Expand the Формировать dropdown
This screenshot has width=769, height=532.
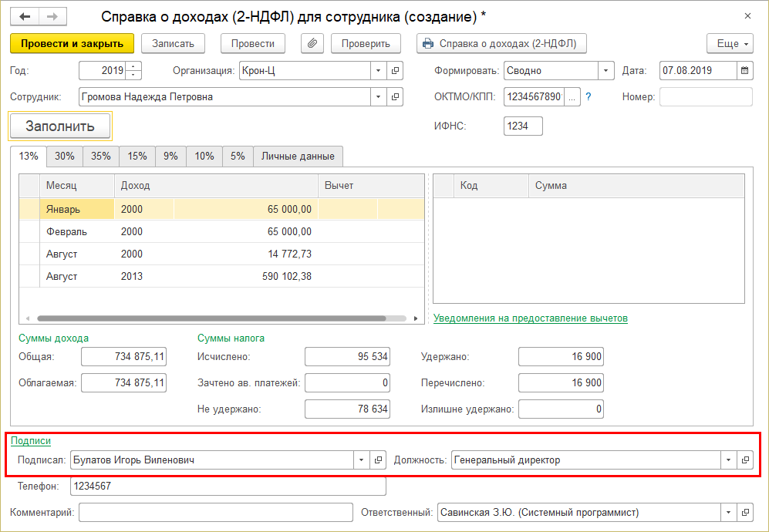point(606,71)
